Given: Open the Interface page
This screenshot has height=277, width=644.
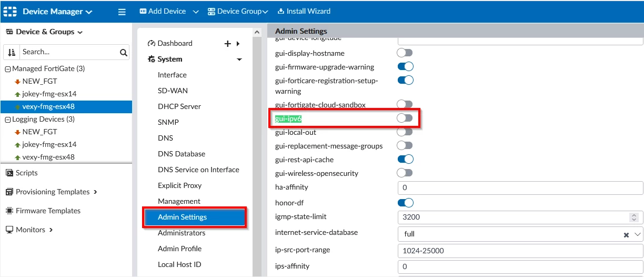Looking at the screenshot, I should 172,75.
